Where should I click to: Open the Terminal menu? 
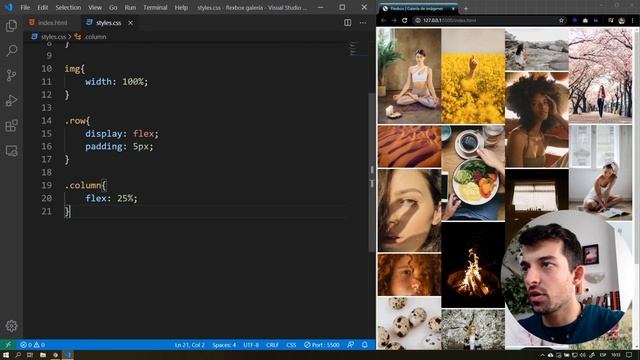click(155, 7)
